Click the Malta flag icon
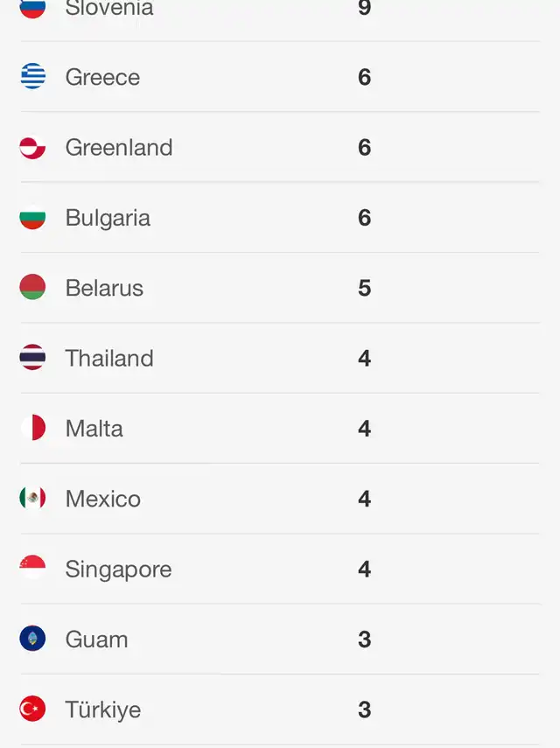This screenshot has height=748, width=560. pyautogui.click(x=32, y=428)
